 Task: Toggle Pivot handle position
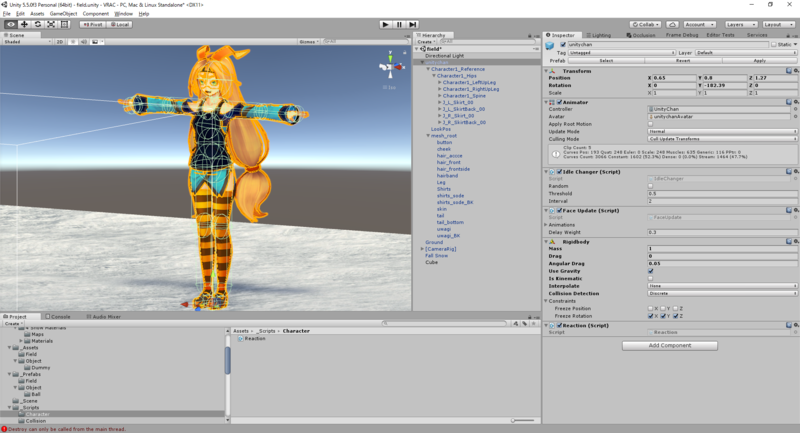[93, 24]
